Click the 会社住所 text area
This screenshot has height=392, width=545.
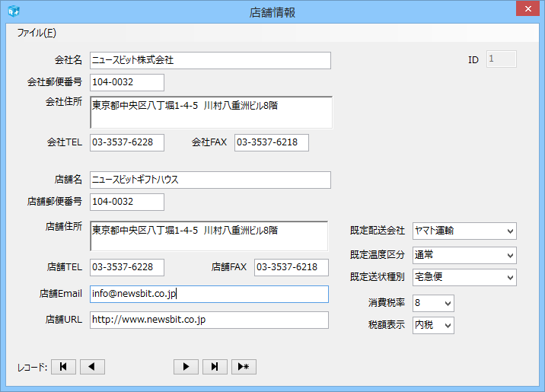tap(211, 113)
